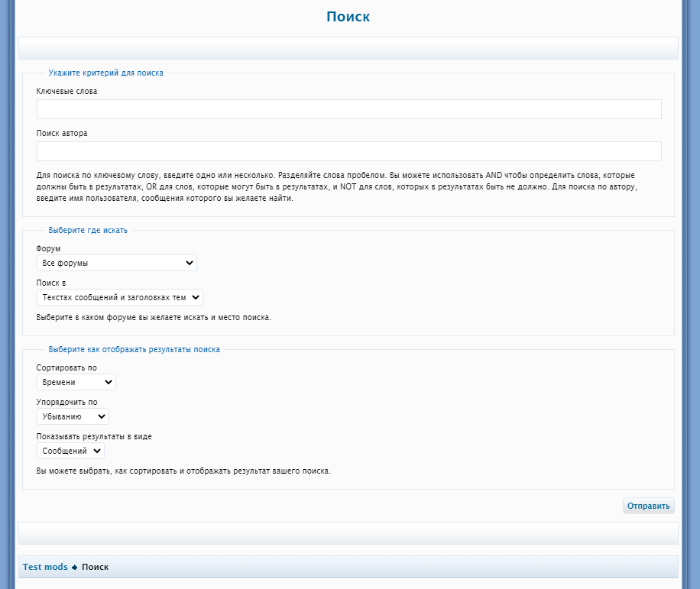Image resolution: width=700 pixels, height=589 pixels.
Task: Expand the 'Поиск в' search location dropdown
Action: point(119,297)
